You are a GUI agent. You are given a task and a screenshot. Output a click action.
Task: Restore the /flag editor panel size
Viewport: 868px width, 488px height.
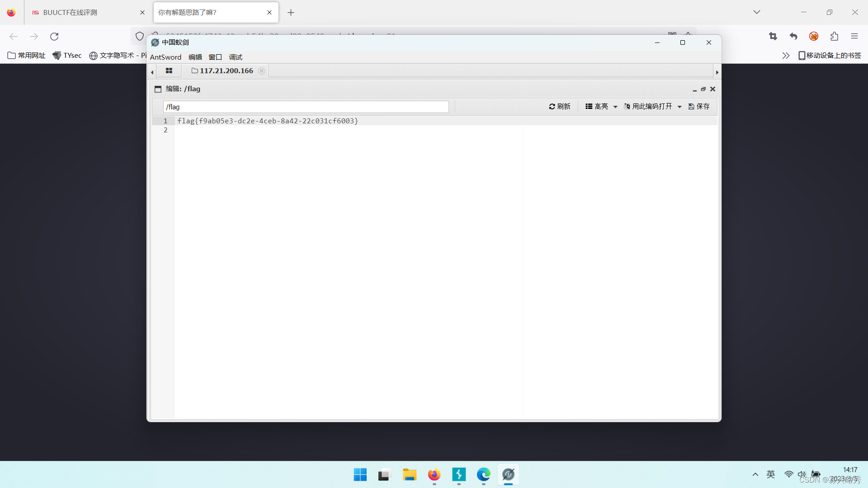(703, 89)
